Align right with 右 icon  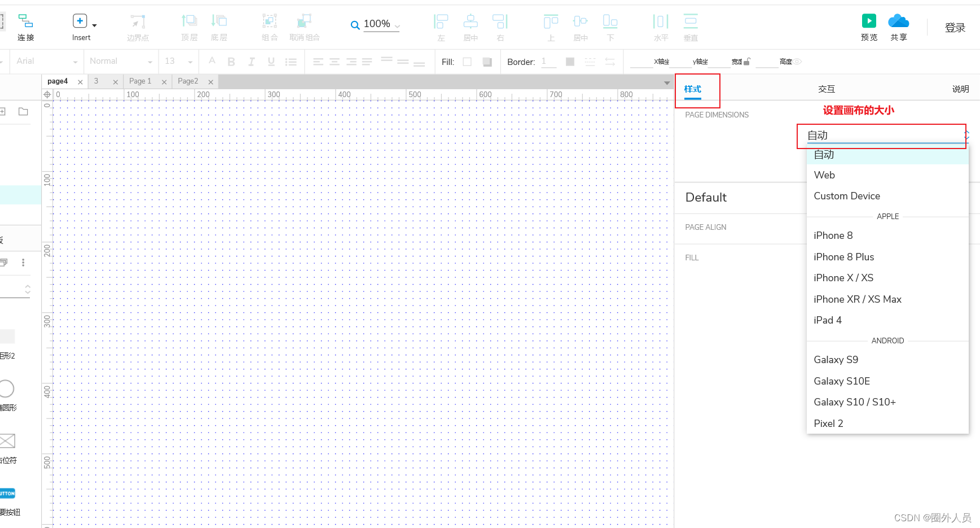click(x=500, y=21)
